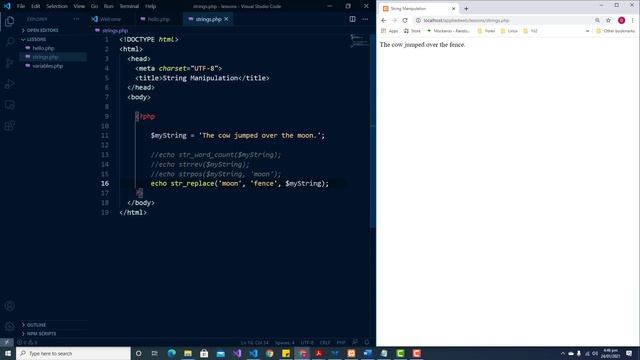640x360 pixels.
Task: Show hidden system tray icons
Action: (x=562, y=353)
